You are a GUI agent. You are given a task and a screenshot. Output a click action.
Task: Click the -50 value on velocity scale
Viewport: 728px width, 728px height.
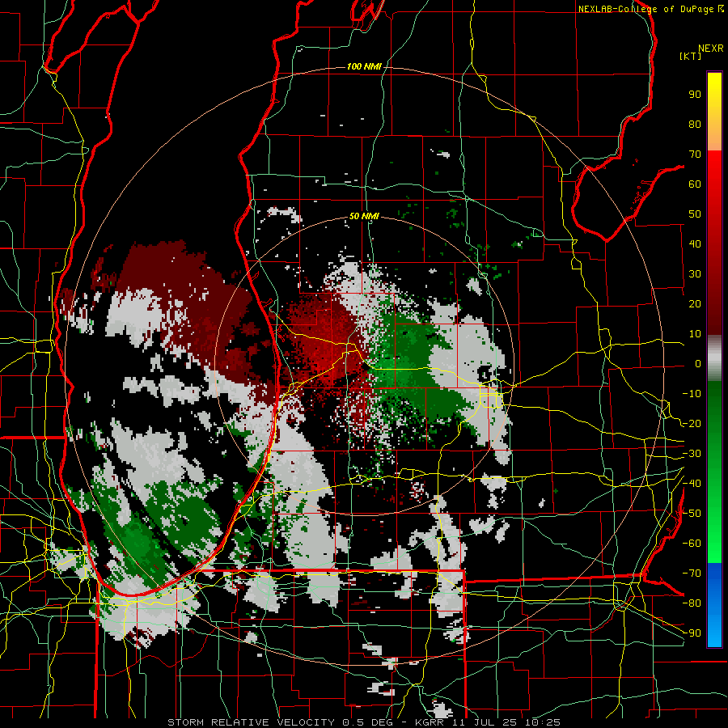click(x=692, y=514)
